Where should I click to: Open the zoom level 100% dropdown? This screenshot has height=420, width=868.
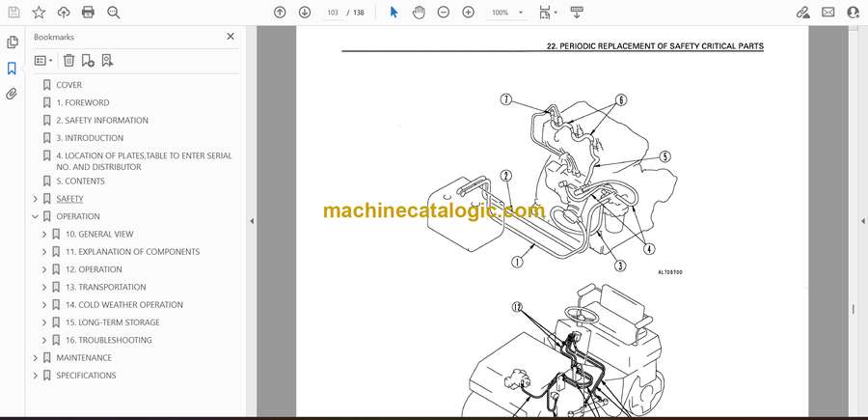[505, 13]
